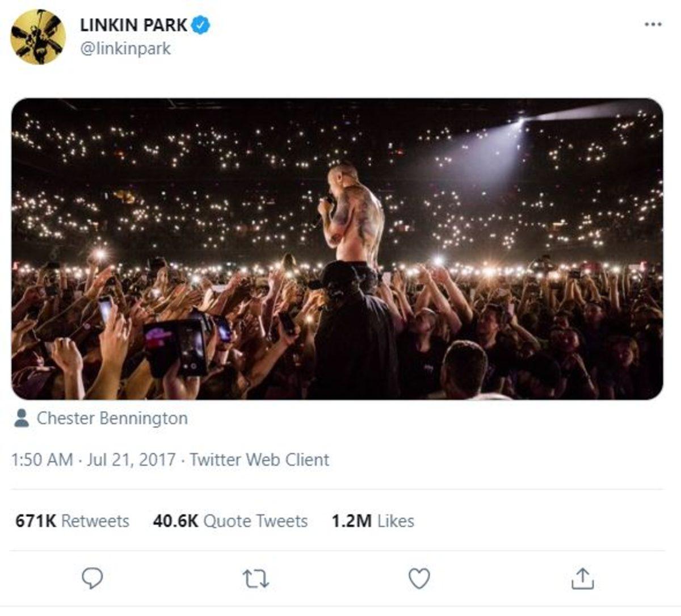
Task: Click the retweet arrows icon
Action: pos(255,579)
